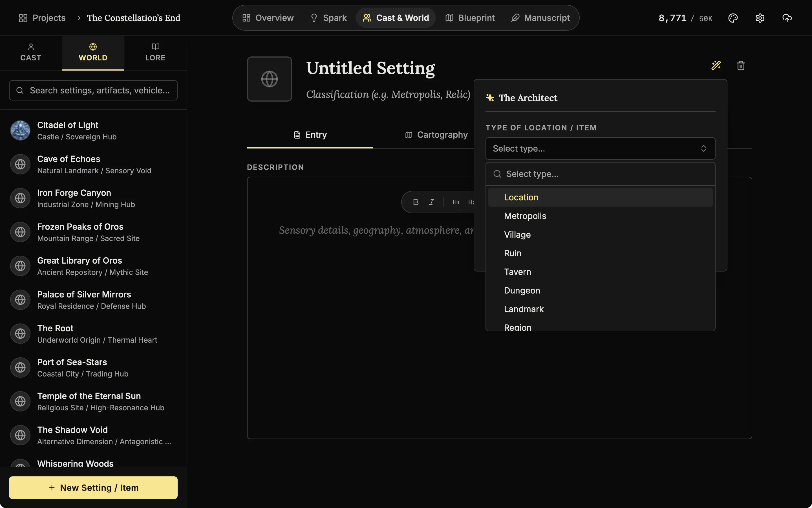Image resolution: width=812 pixels, height=508 pixels.
Task: Open Palace of Silver Mirrors entry
Action: coord(93,300)
